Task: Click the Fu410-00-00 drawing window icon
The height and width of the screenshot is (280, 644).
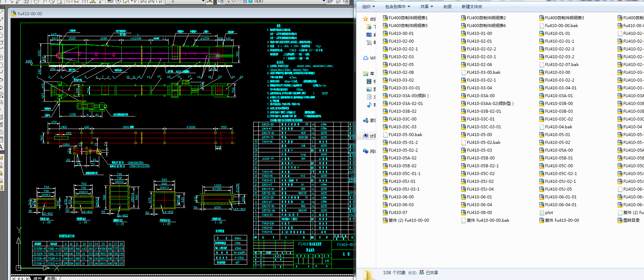Action: [14, 14]
